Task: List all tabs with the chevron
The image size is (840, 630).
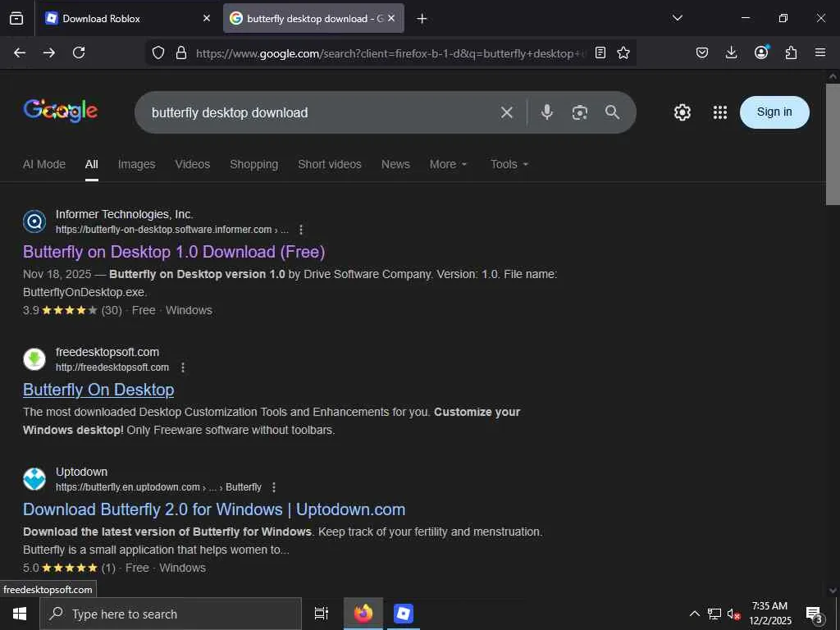Action: (x=677, y=18)
